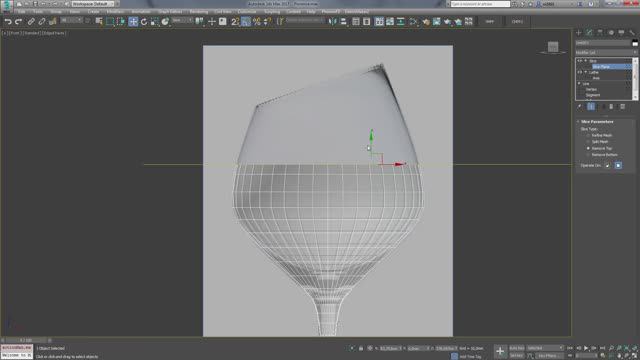640x360 pixels.
Task: Collapse the Slice modifier in stack
Action: pos(585,61)
